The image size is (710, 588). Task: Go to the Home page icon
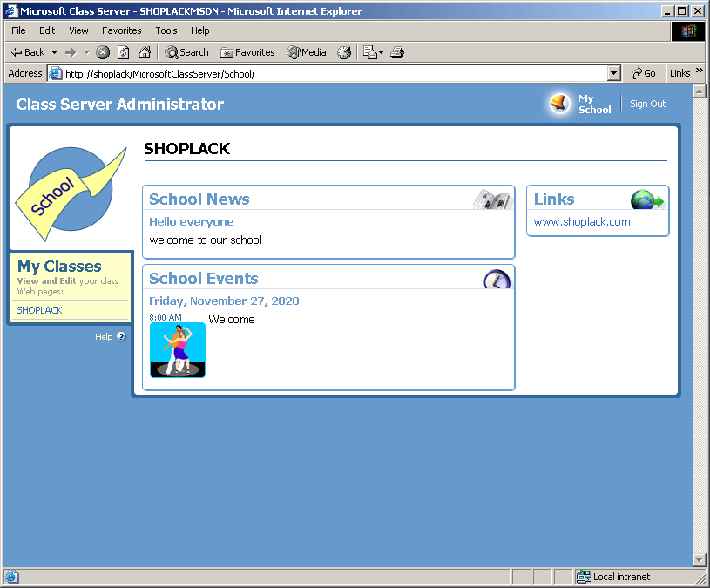click(x=145, y=52)
